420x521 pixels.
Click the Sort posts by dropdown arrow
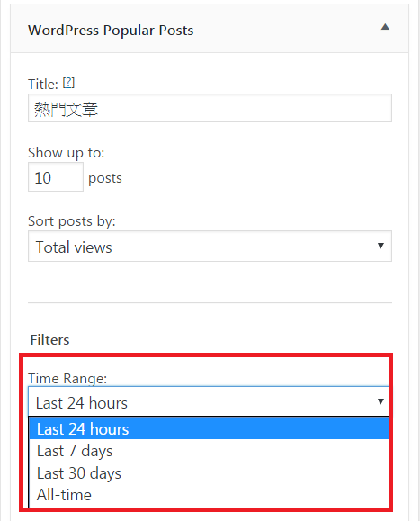(380, 246)
